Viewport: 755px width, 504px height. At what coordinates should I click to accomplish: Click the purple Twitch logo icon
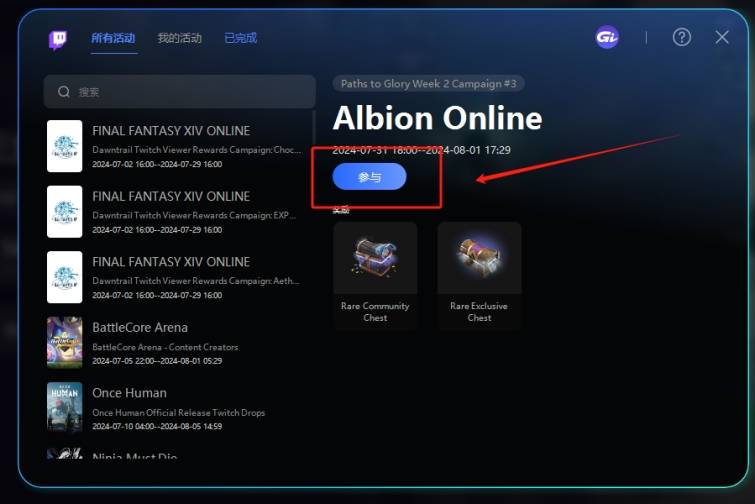58,39
